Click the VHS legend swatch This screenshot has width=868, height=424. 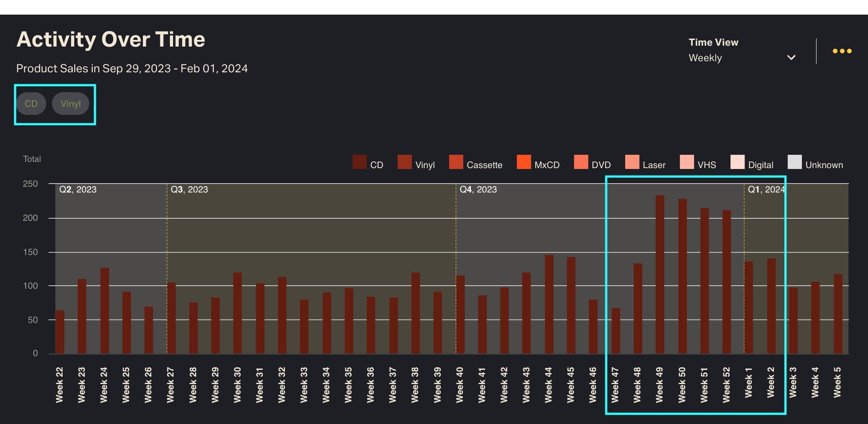687,162
